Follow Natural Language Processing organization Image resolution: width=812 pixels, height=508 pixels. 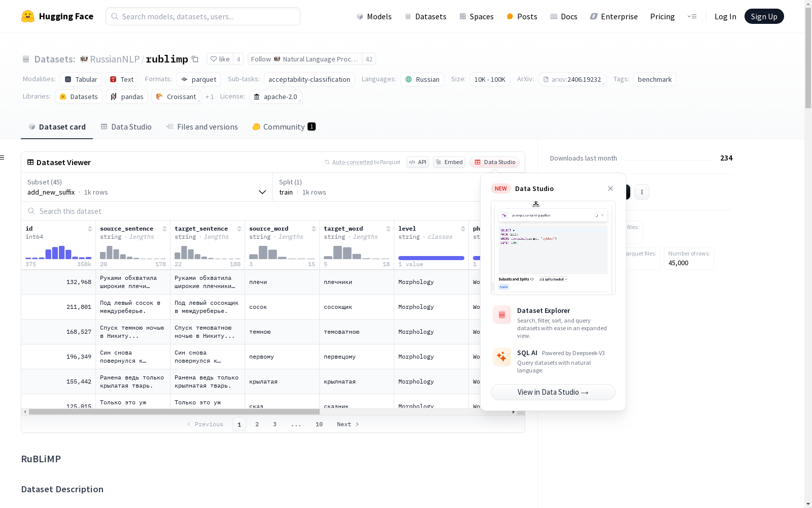pos(304,59)
